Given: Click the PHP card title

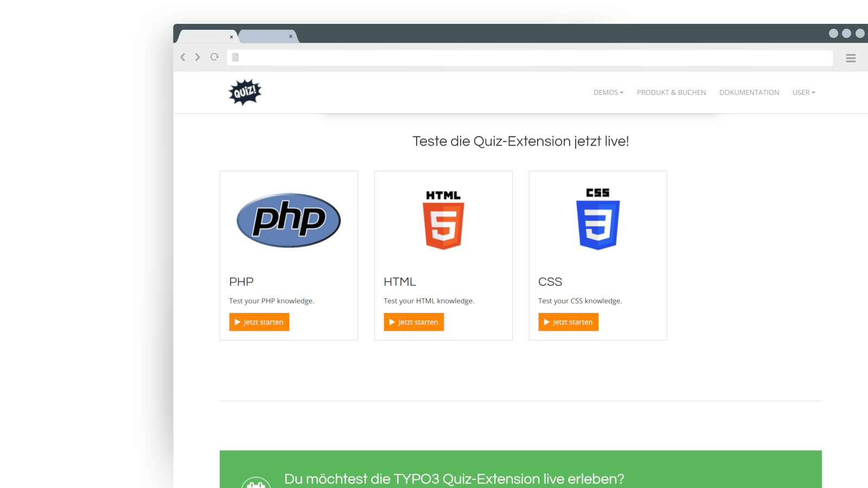Looking at the screenshot, I should tap(241, 282).
